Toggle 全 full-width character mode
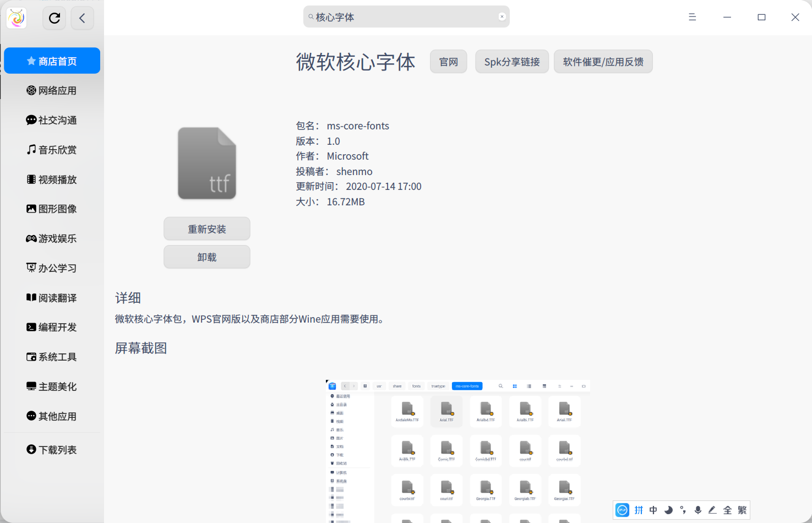 pyautogui.click(x=727, y=510)
